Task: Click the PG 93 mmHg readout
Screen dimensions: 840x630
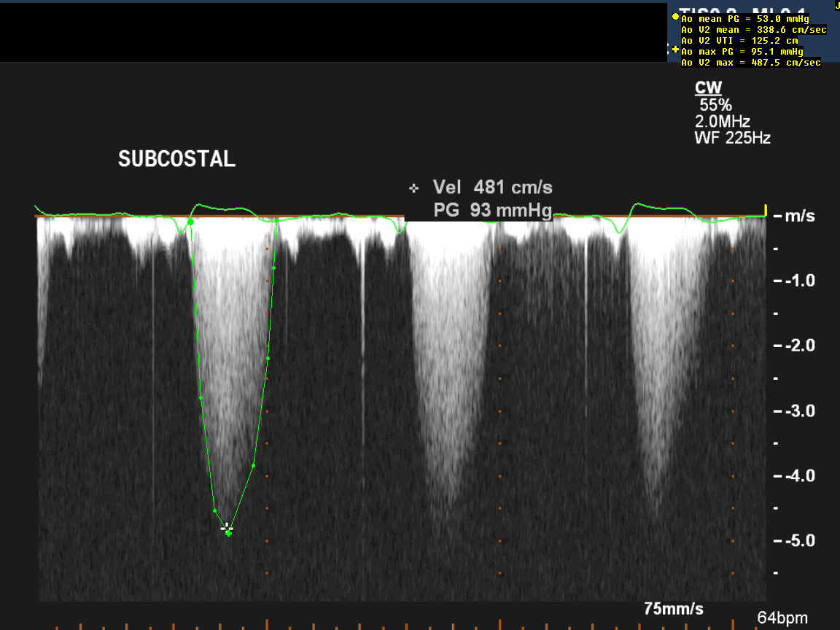Action: tap(492, 211)
